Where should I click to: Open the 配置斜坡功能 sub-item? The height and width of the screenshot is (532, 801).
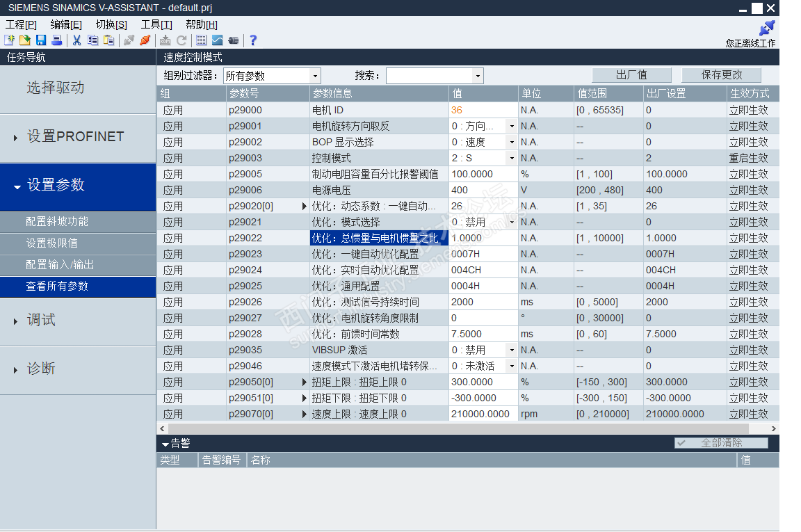(x=78, y=222)
